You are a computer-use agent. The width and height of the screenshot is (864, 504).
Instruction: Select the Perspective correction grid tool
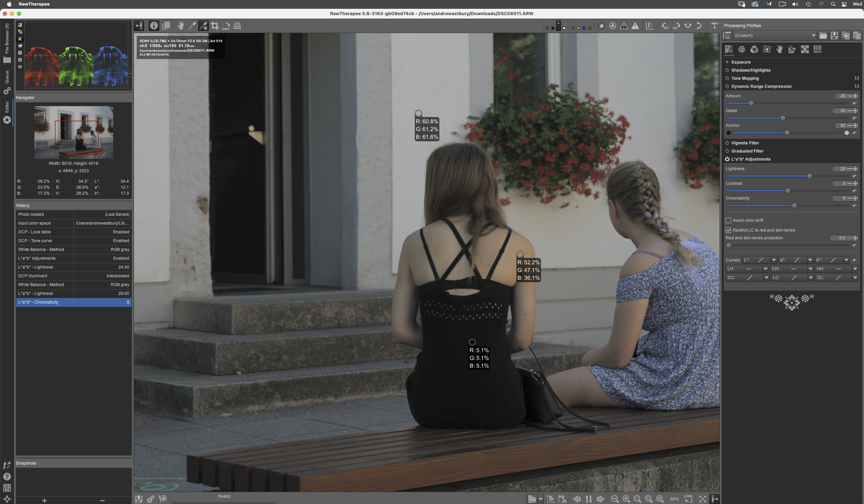coord(237,26)
